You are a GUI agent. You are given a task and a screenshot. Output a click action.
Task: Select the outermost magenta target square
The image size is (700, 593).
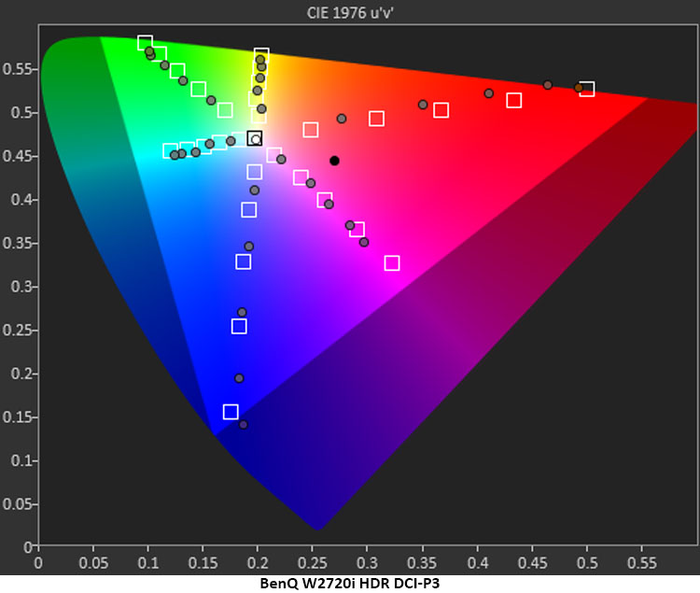coord(392,263)
